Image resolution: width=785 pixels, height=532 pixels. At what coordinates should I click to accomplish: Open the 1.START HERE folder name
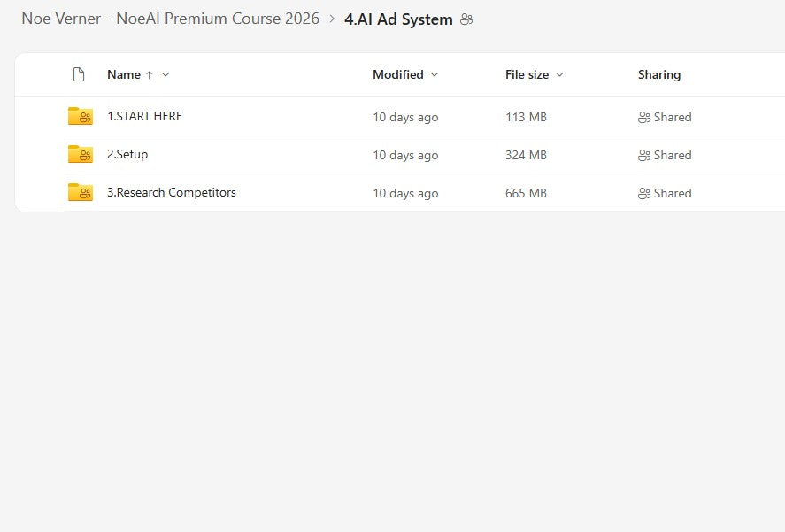[x=144, y=116]
